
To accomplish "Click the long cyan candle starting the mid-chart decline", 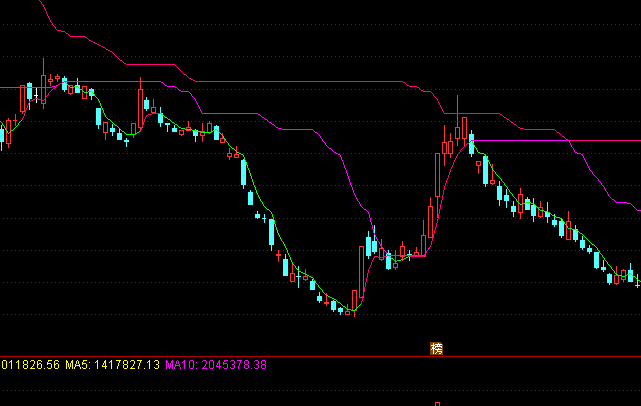I will [243, 172].
